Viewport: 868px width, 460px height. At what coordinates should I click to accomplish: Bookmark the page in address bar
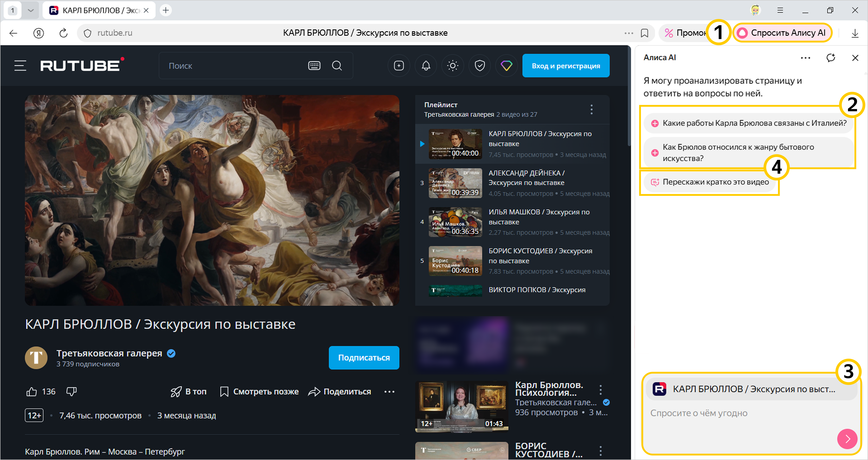[645, 33]
